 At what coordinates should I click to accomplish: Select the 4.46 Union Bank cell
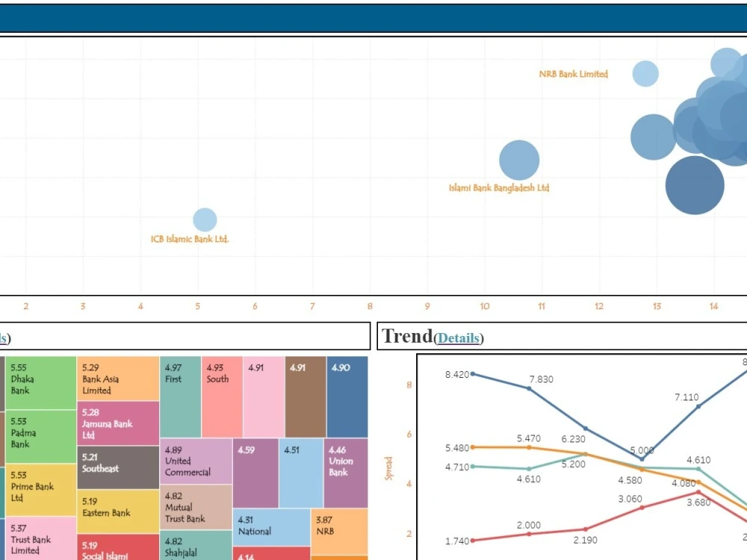[x=346, y=473]
